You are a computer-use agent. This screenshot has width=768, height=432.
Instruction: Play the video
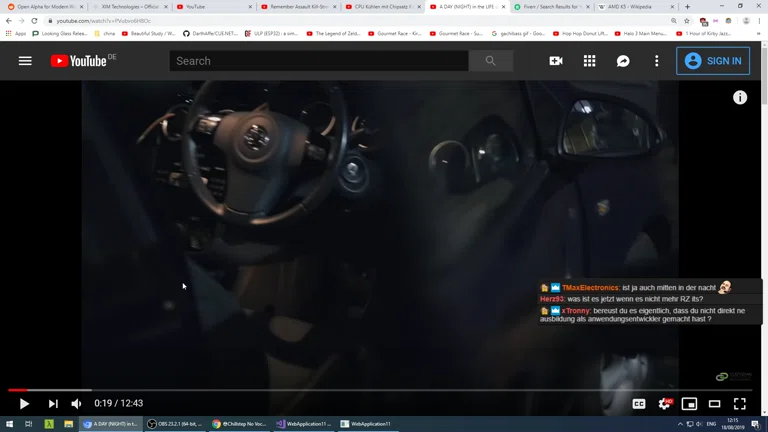tap(24, 404)
